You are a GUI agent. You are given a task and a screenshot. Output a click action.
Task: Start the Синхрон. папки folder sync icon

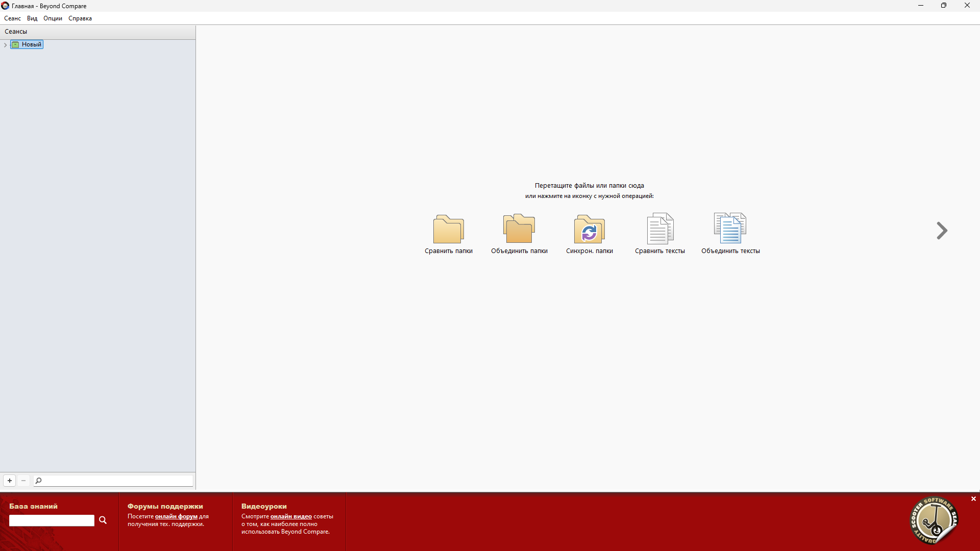coord(589,229)
